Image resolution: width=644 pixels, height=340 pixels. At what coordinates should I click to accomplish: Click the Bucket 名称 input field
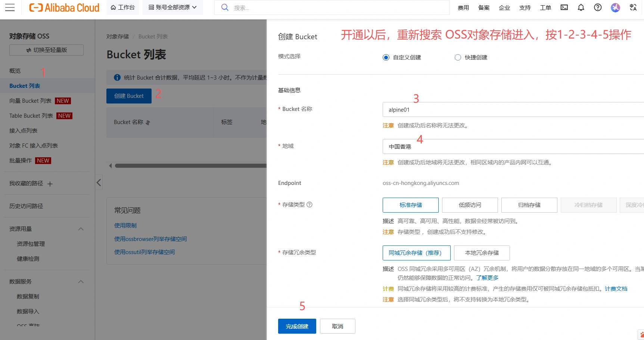click(x=513, y=109)
